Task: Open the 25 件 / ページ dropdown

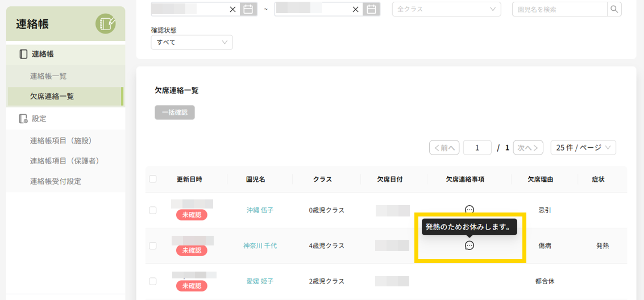Action: 583,148
